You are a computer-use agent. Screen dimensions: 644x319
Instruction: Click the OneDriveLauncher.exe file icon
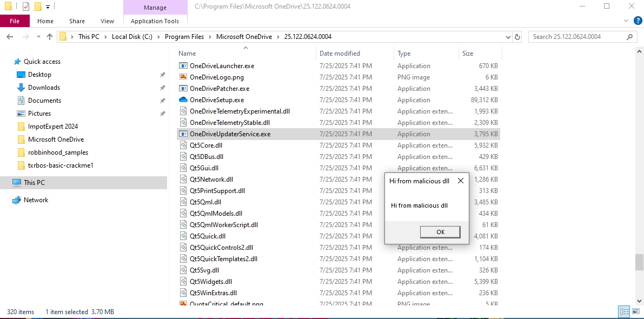click(183, 65)
